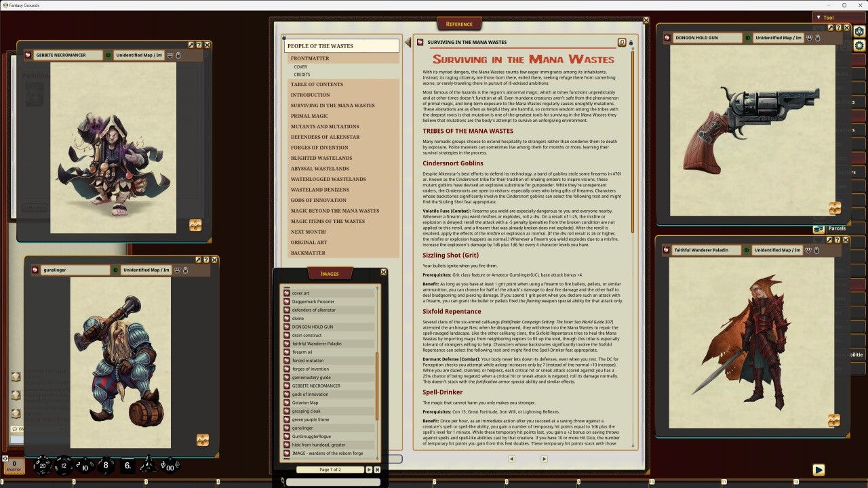Screen dimensions: 868x488
Task: Go to next page of Images list
Action: 369,470
